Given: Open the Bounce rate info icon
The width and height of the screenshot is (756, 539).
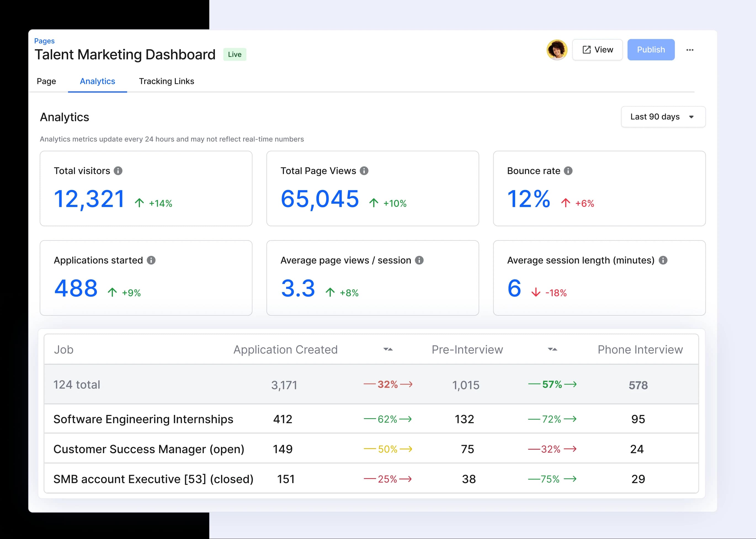Looking at the screenshot, I should (569, 171).
